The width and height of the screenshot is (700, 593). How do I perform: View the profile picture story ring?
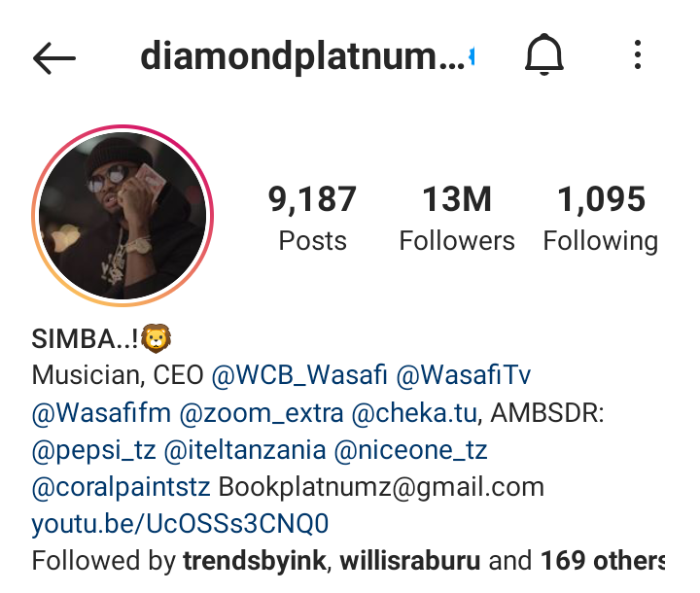(x=122, y=216)
